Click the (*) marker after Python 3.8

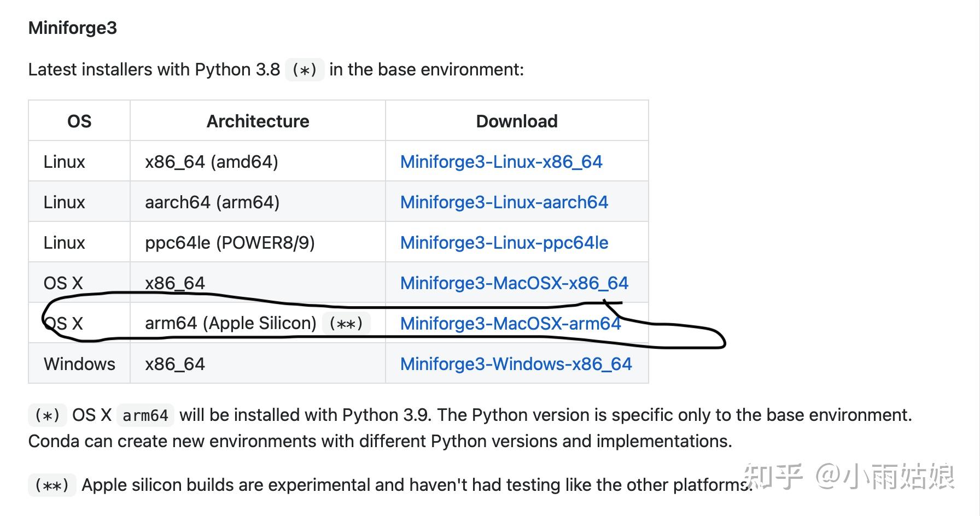tap(305, 70)
